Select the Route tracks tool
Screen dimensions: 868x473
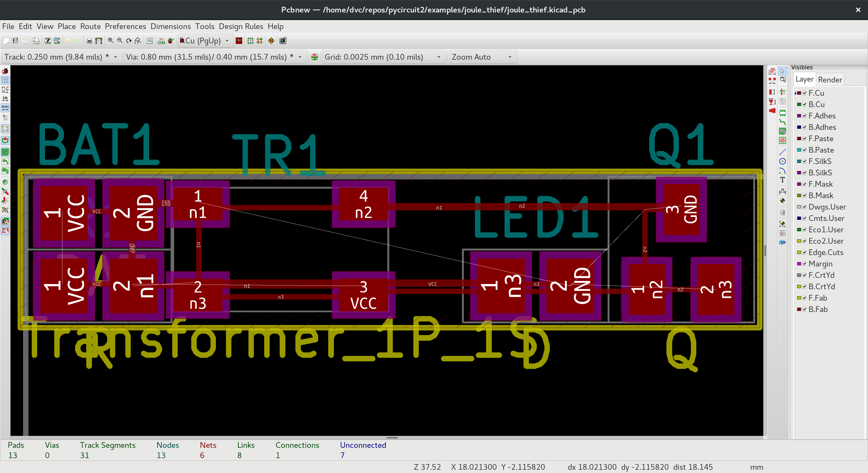coord(782,122)
